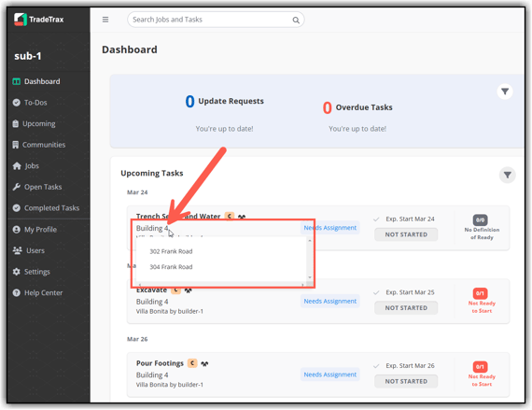Click the 0/0 No Definition of Ready badge
Viewport: 532px width, 410px height.
click(x=480, y=219)
